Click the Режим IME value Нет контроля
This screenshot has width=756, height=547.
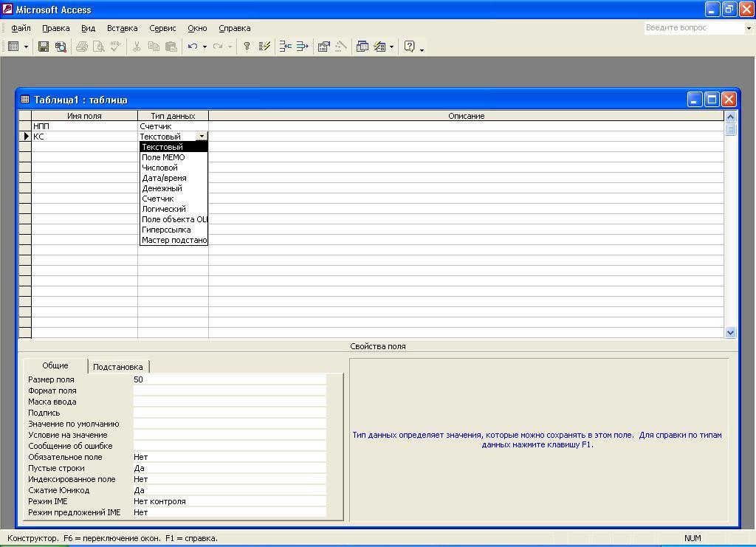[230, 502]
